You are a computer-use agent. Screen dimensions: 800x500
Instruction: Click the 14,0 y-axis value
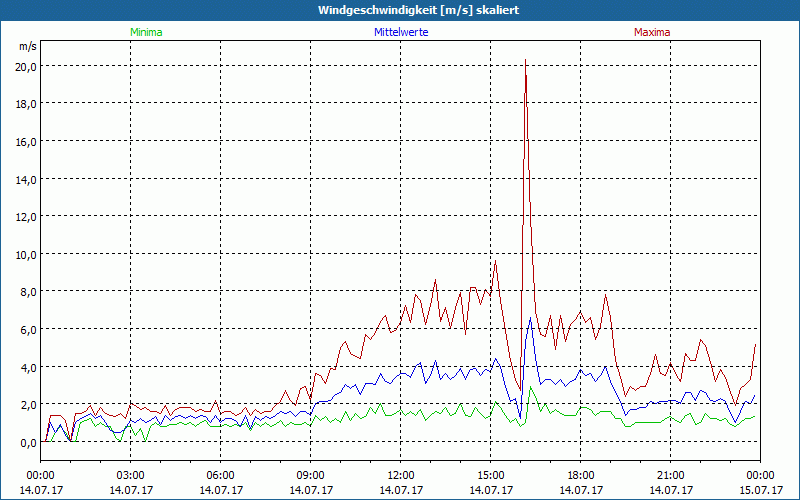click(x=26, y=179)
